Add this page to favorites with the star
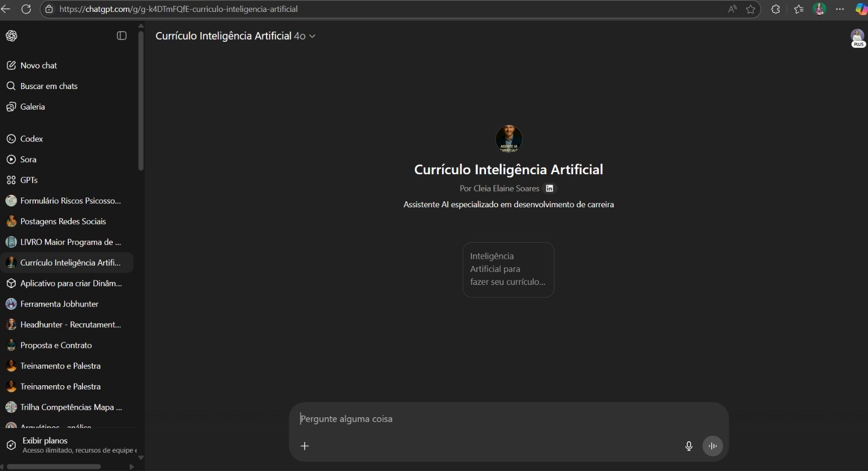 (x=751, y=9)
